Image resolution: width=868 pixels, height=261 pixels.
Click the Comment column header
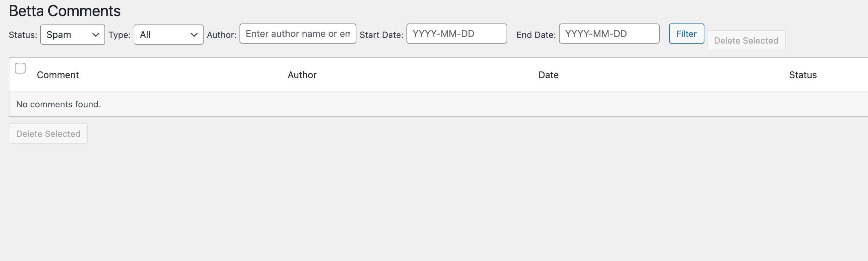pos(58,75)
